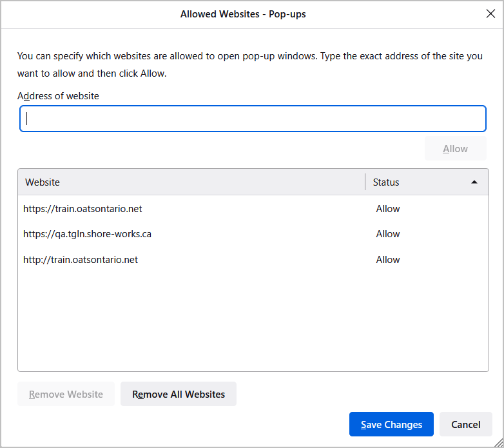Click the ascending sort arrow in Status column
Image resolution: width=504 pixels, height=448 pixels.
click(474, 182)
